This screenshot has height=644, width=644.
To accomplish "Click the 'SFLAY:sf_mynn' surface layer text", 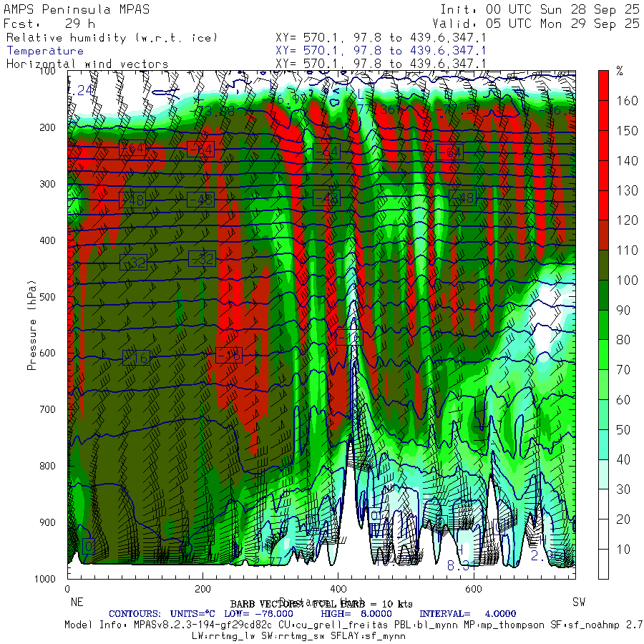I will (368, 636).
